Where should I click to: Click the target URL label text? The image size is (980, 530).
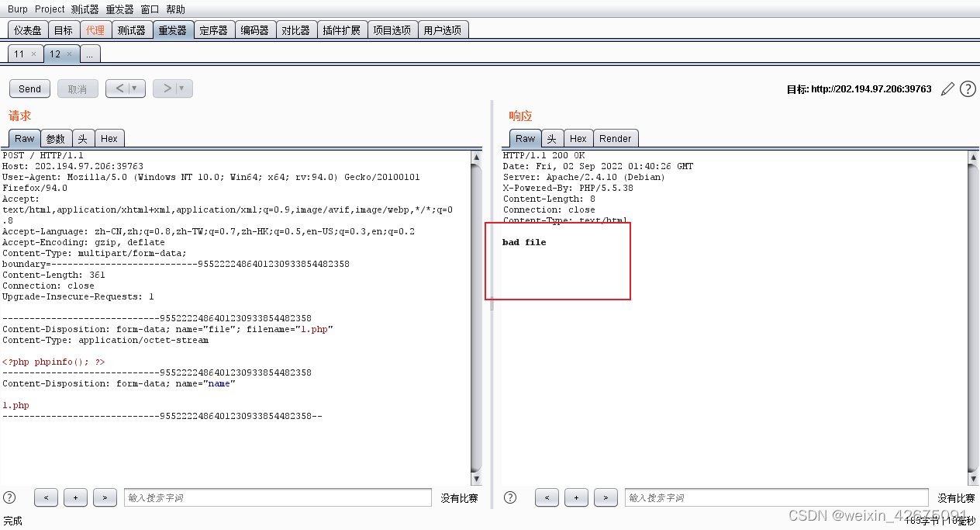[859, 89]
